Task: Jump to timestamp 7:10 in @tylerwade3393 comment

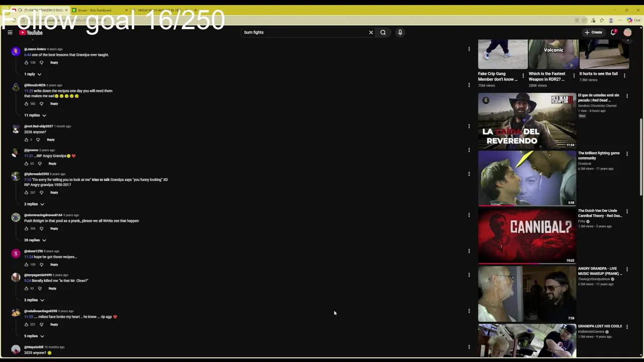Action: pos(27,179)
